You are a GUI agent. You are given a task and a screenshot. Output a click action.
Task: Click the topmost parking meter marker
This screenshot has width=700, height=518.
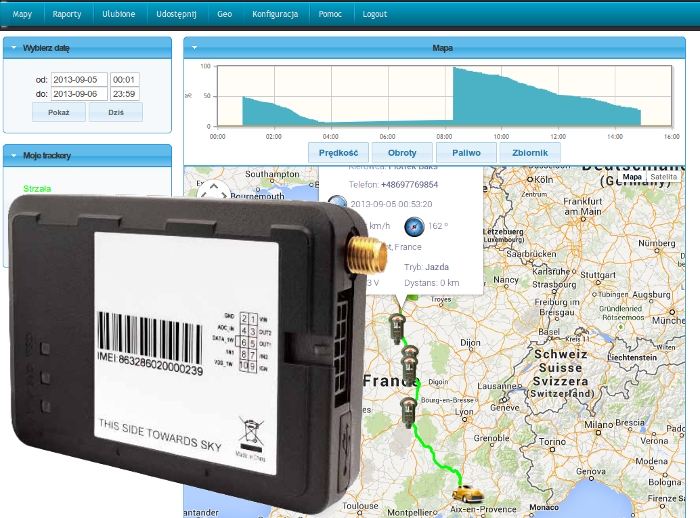pyautogui.click(x=397, y=327)
